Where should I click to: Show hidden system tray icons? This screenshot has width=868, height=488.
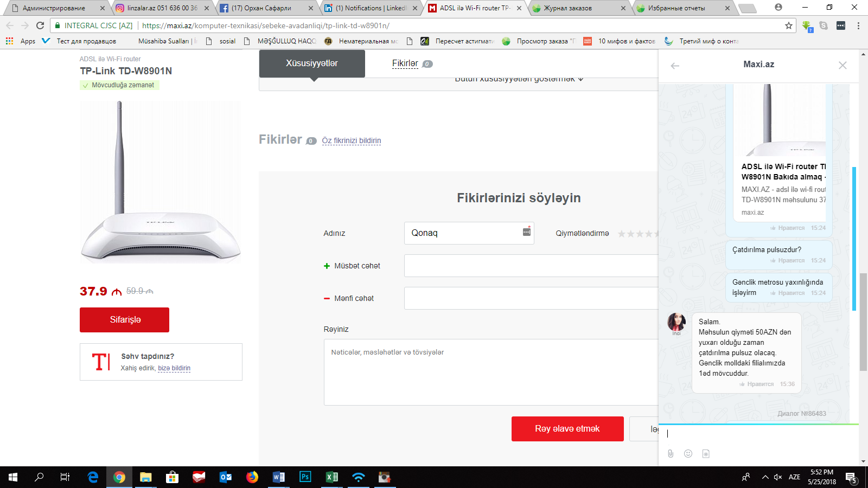pyautogui.click(x=765, y=477)
